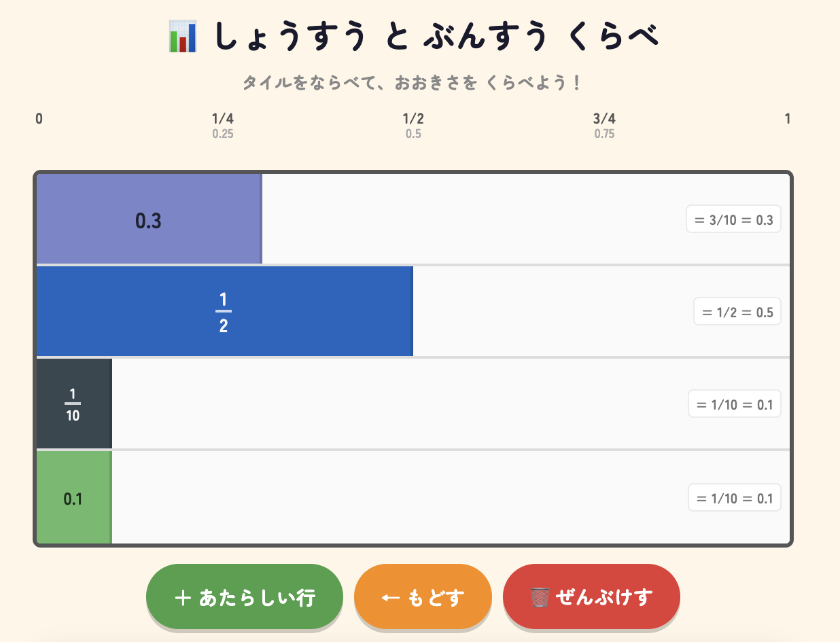Select the purple 0.3 tile
The width and height of the screenshot is (840, 642).
point(149,220)
